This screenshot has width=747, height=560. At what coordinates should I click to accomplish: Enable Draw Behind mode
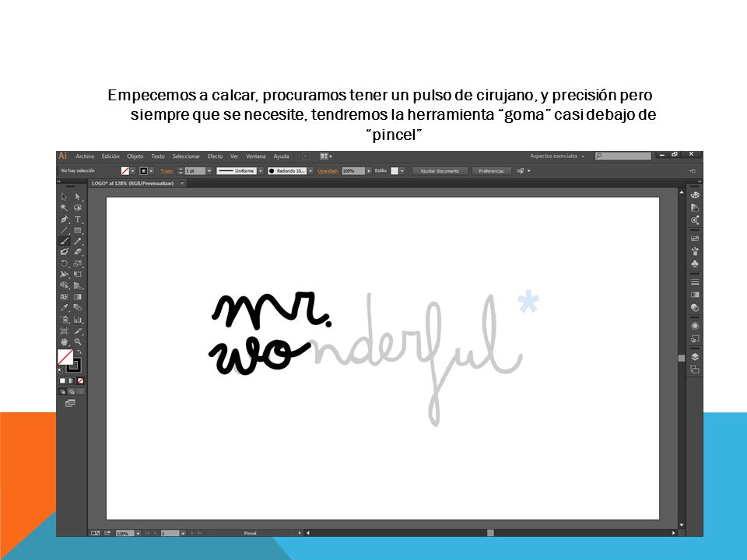click(72, 391)
